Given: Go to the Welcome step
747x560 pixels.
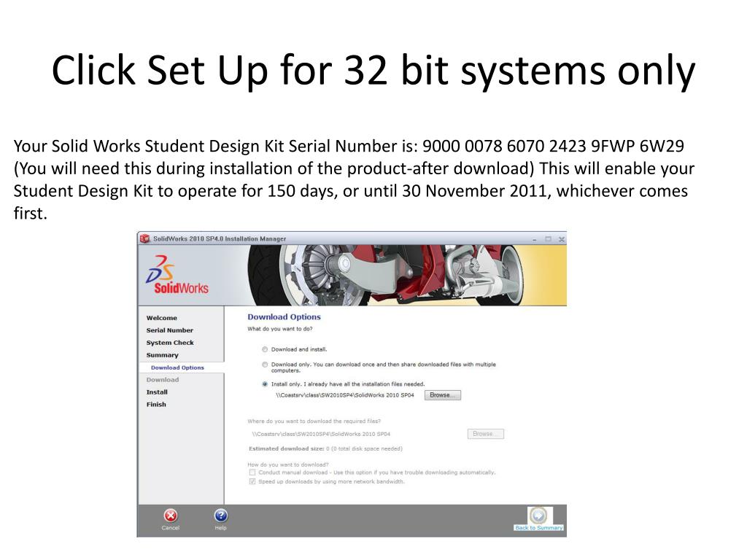Looking at the screenshot, I should (161, 318).
